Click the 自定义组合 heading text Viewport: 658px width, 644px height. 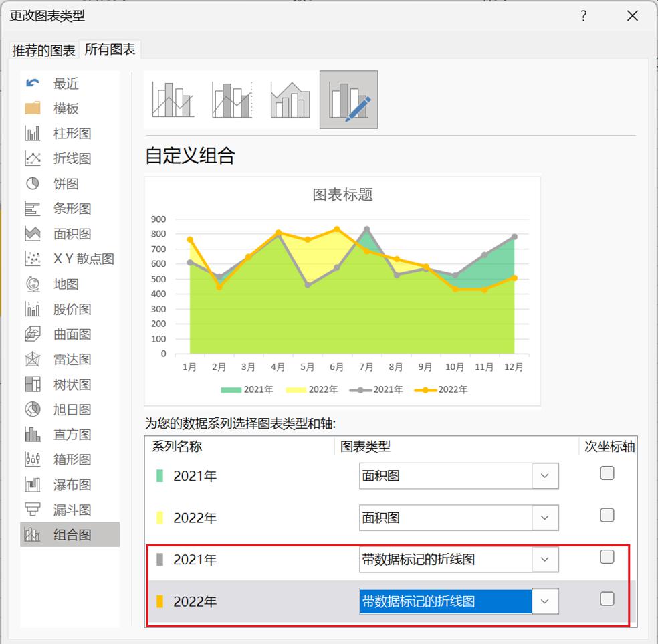(190, 156)
